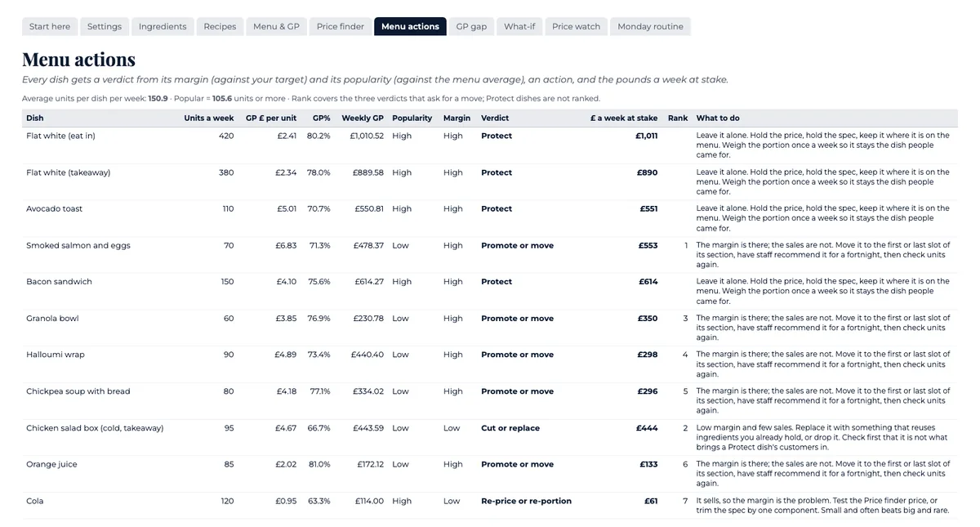Viewport: 980px width, 527px height.
Task: Click the £1,011 at-stake value
Action: click(646, 136)
